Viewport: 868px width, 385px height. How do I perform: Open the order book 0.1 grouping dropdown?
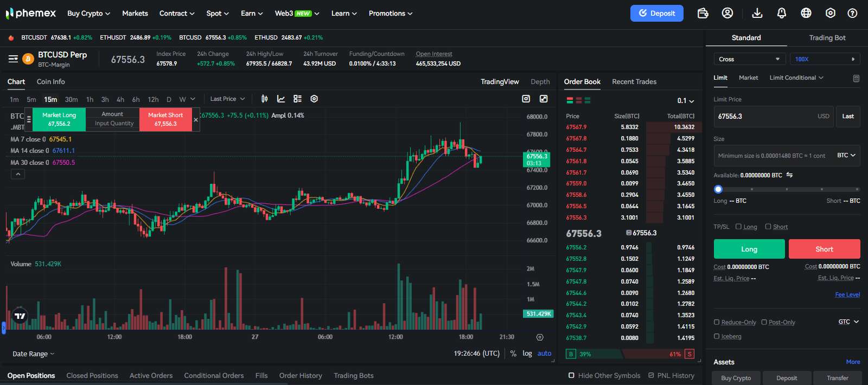pos(686,101)
